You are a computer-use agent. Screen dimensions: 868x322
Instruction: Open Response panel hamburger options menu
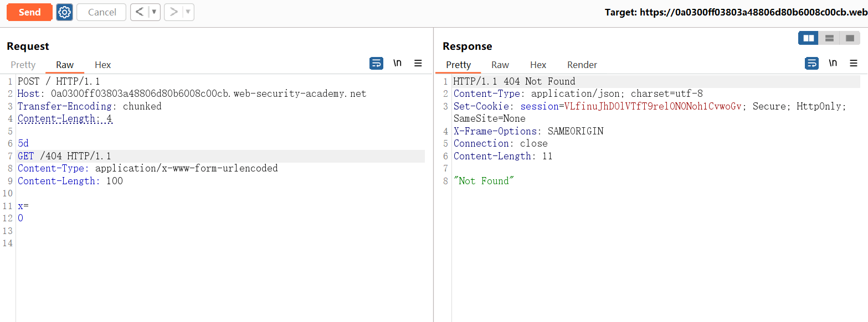click(x=853, y=64)
